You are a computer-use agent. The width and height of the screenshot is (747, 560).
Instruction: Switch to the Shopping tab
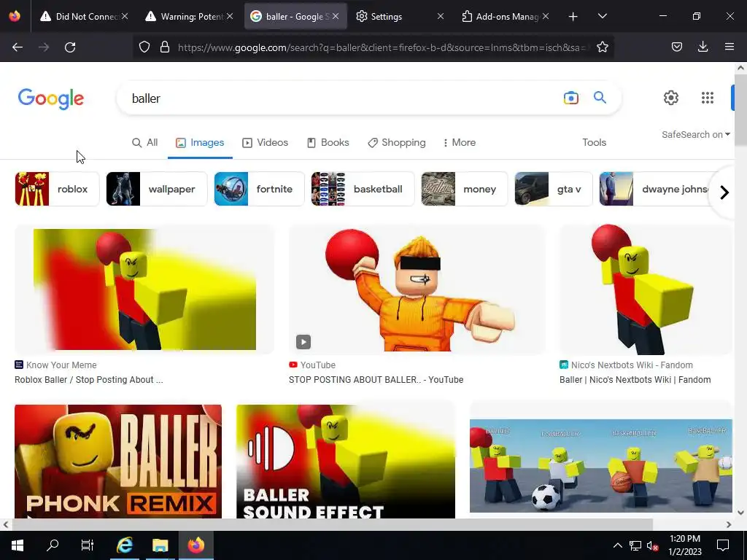point(396,143)
